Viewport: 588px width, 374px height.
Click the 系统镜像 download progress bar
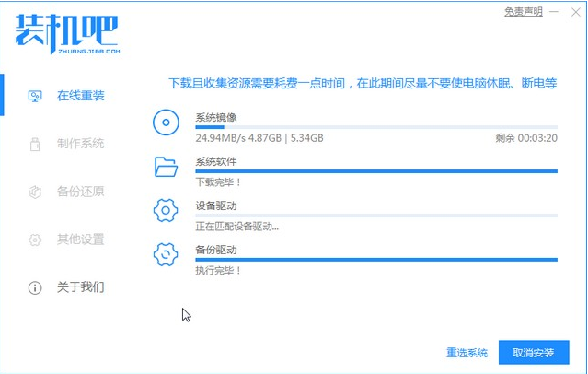[375, 127]
